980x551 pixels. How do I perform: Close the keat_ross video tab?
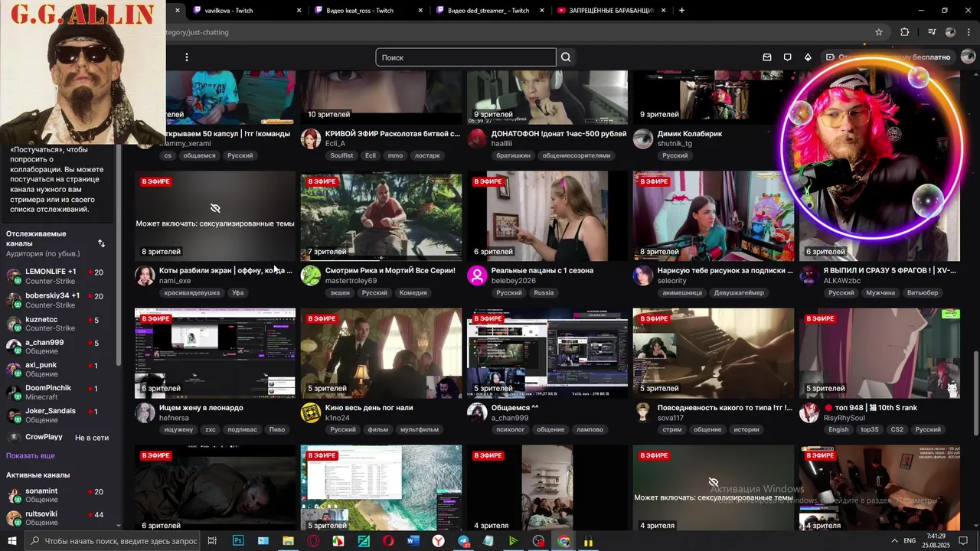[x=420, y=11]
